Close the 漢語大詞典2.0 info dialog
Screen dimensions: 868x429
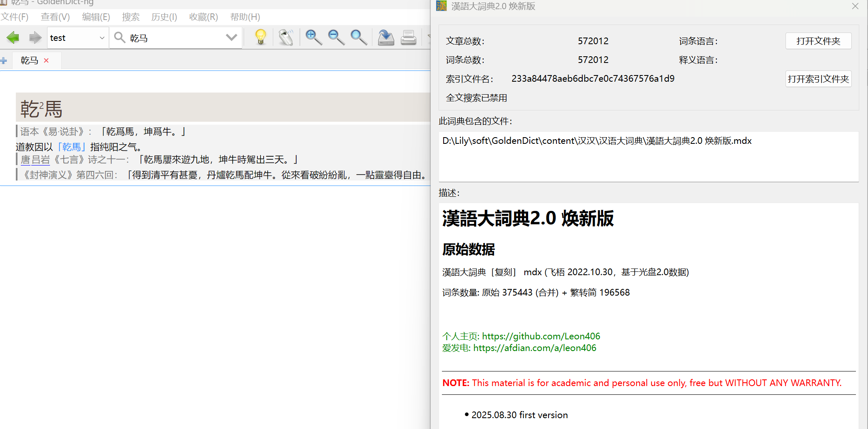point(855,6)
